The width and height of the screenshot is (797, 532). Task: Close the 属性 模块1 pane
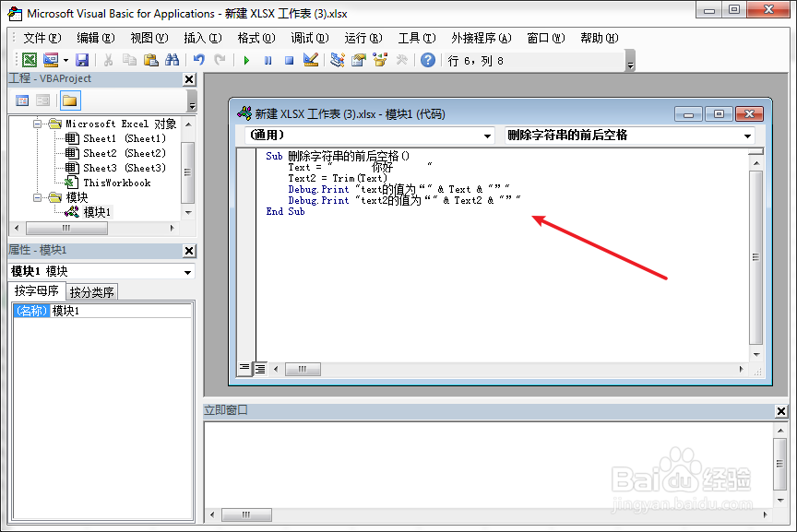click(x=189, y=251)
